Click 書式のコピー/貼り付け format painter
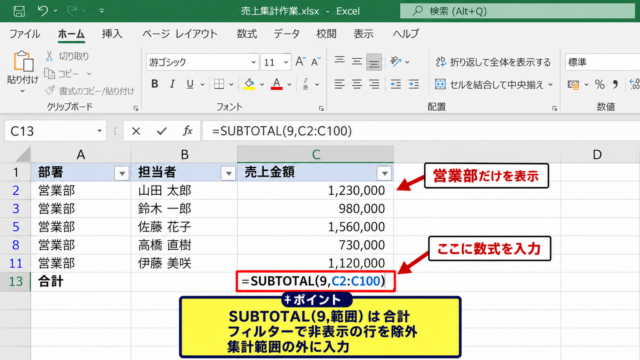The image size is (640, 360). point(89,91)
